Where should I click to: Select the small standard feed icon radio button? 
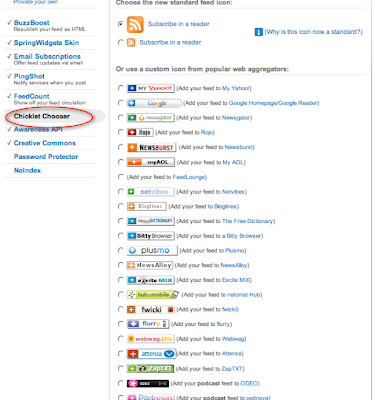pyautogui.click(x=121, y=42)
